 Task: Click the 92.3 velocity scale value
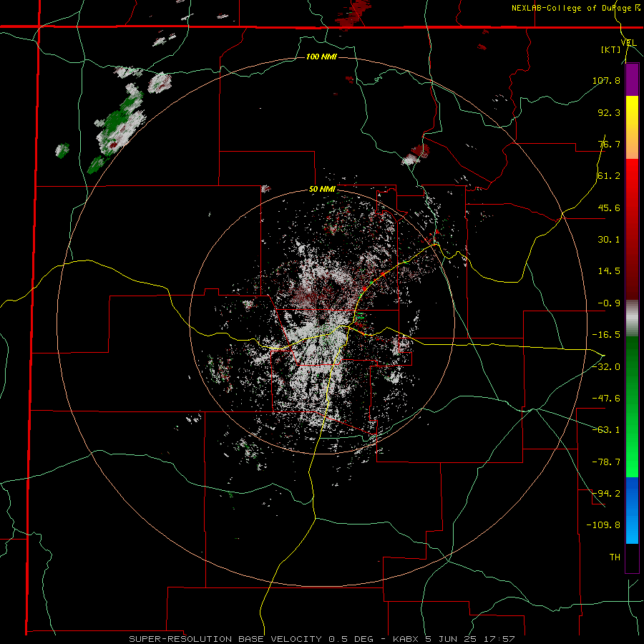[609, 112]
